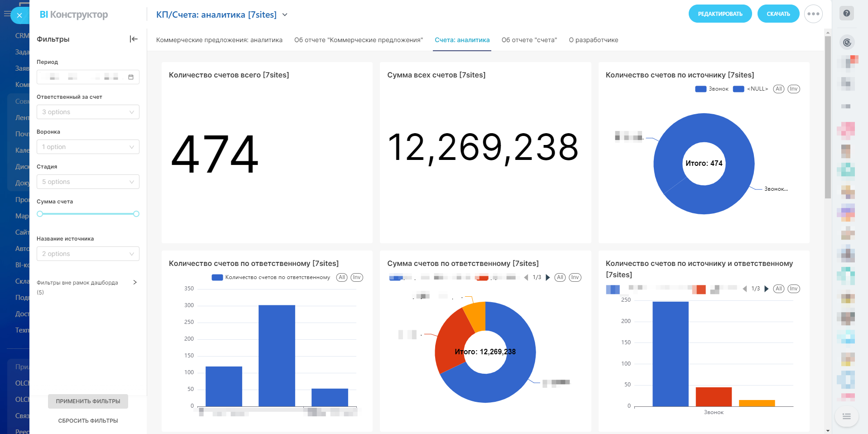
Task: Close the BI Конструктор slider panel
Action: 19,15
